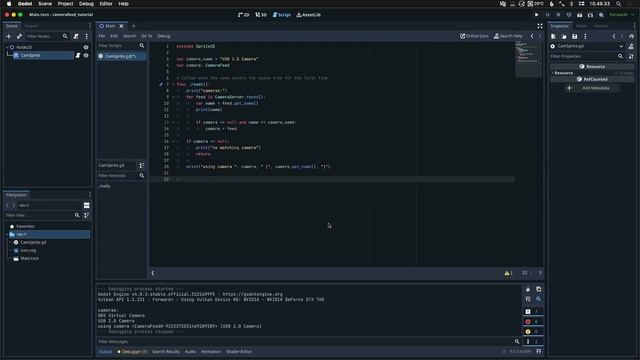Viewport: 640px width, 360px height.
Task: Toggle visibility of CamSprite node
Action: click(86, 55)
